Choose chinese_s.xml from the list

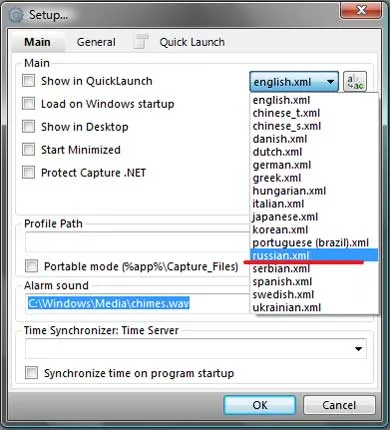point(314,126)
